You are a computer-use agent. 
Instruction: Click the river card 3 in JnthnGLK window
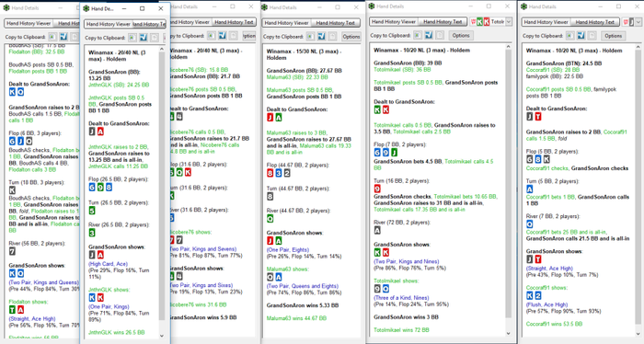coord(92,233)
